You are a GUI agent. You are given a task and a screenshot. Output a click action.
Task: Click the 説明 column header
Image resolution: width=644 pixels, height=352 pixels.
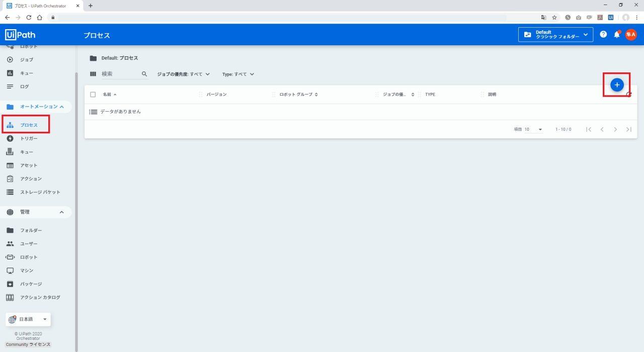(492, 95)
